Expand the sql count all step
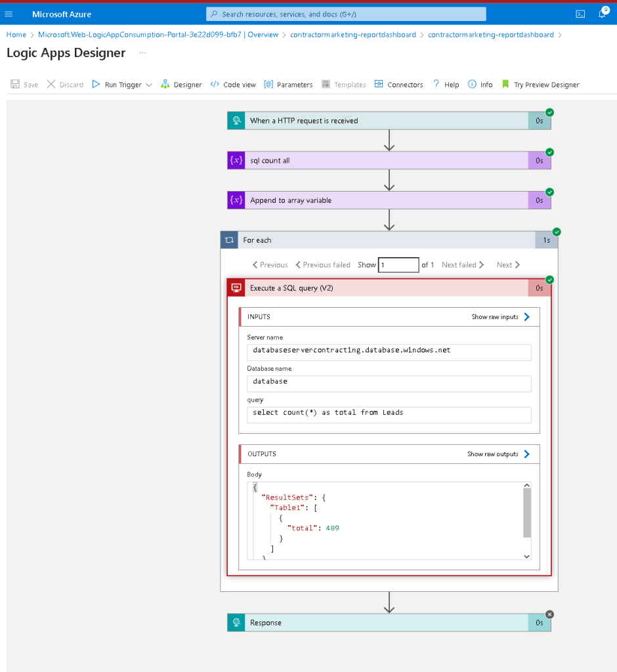The width and height of the screenshot is (617, 672). point(389,160)
